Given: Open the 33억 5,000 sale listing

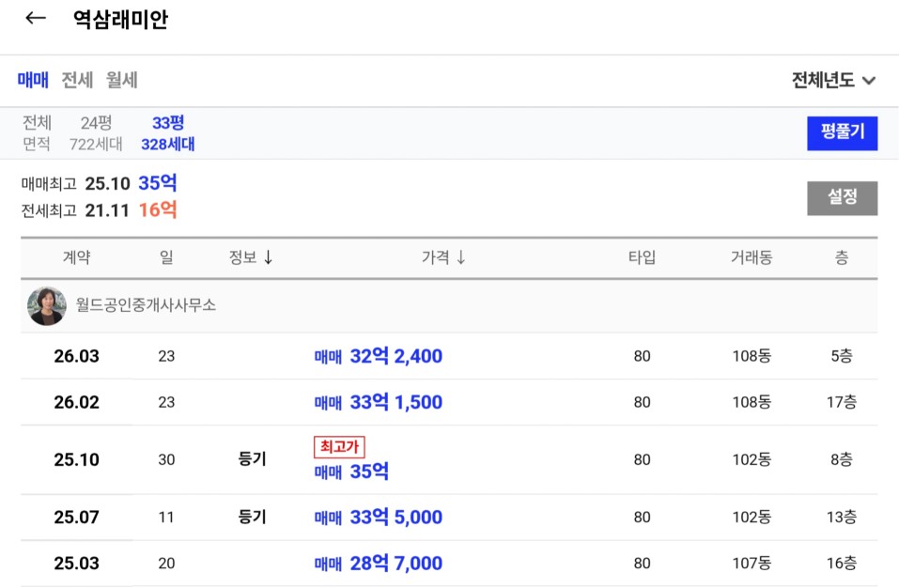Looking at the screenshot, I should point(378,518).
